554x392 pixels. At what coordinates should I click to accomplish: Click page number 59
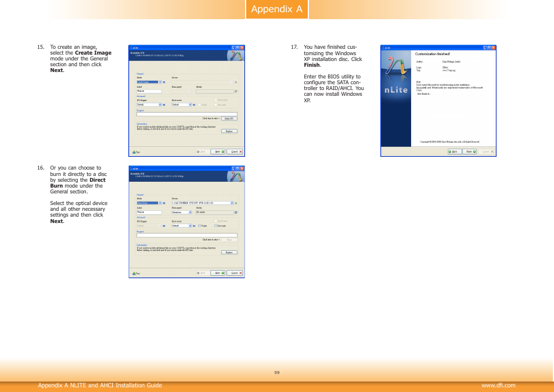tap(276, 373)
